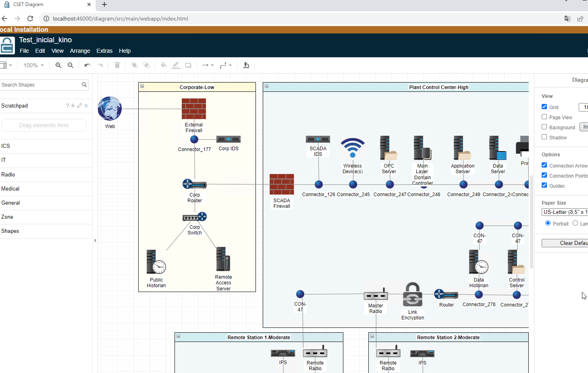Reload the page with browser refresh
This screenshot has width=588, height=373.
[x=30, y=19]
